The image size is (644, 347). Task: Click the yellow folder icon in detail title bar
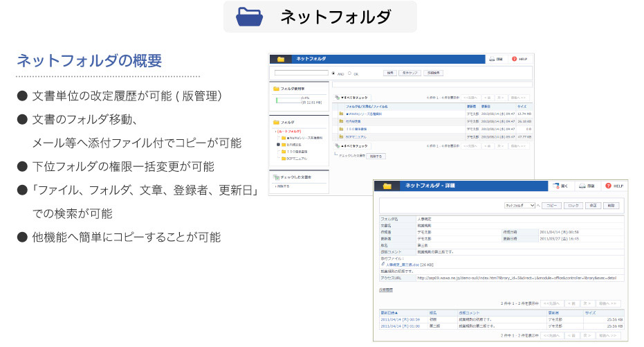(x=387, y=186)
